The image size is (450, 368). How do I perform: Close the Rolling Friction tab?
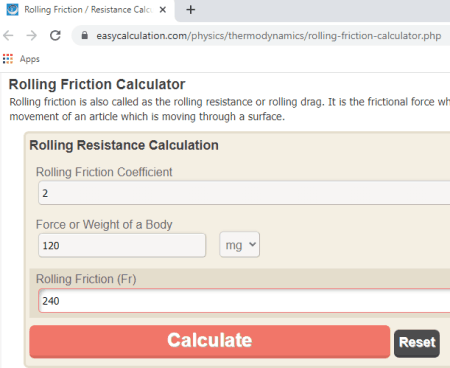pos(163,10)
